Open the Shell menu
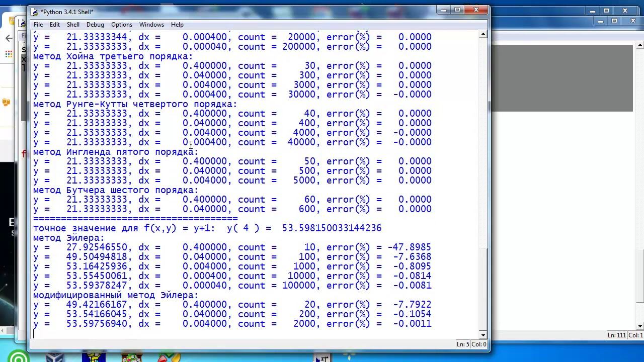The image size is (644, 362). point(73,25)
